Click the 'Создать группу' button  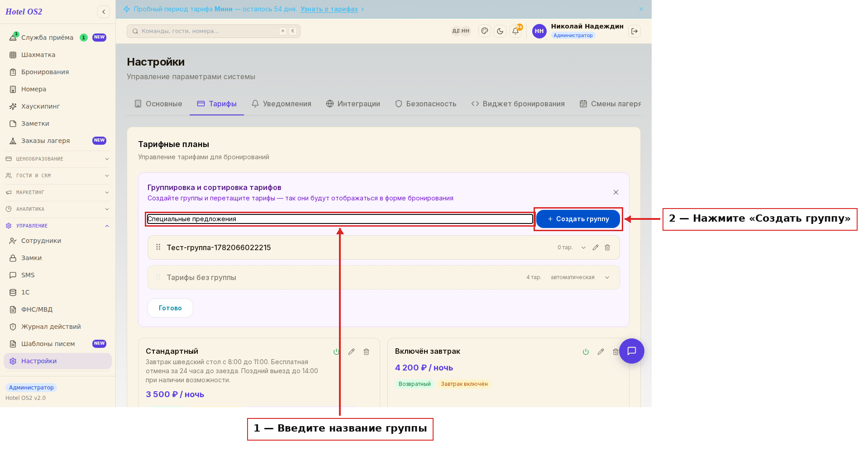[578, 219]
